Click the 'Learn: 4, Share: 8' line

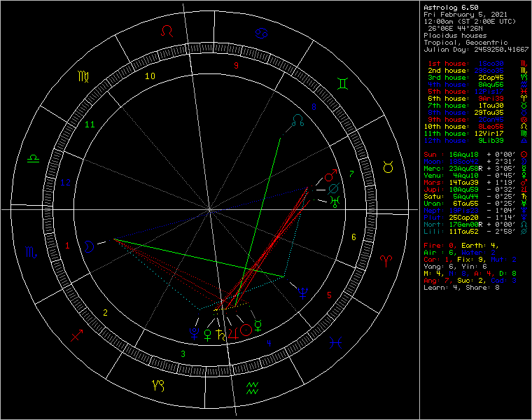pyautogui.click(x=461, y=288)
